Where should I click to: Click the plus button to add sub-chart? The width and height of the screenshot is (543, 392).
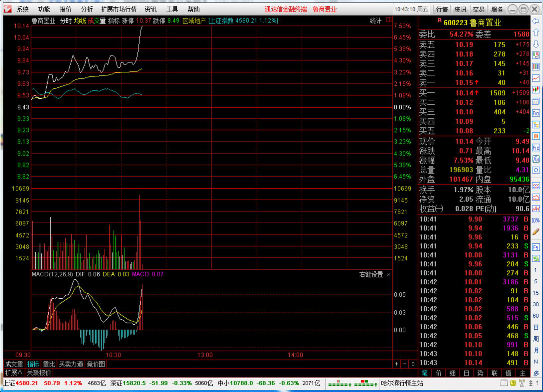tap(396, 364)
